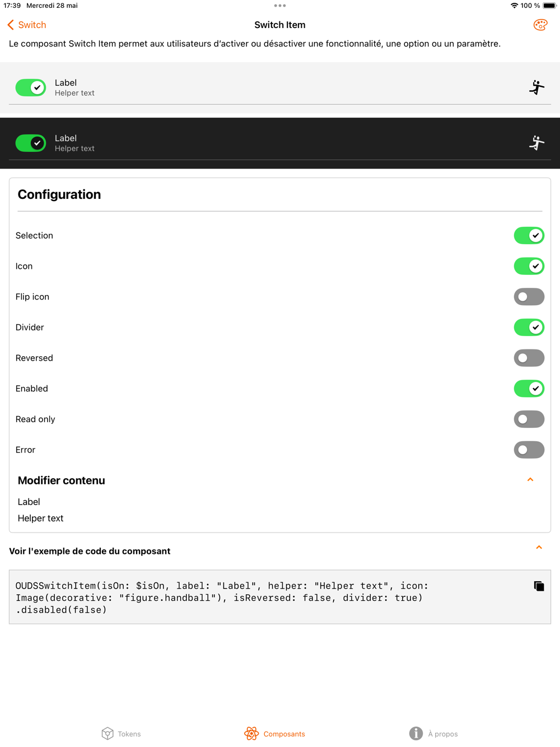This screenshot has width=560, height=747.
Task: Enable the Read only switch
Action: [529, 419]
